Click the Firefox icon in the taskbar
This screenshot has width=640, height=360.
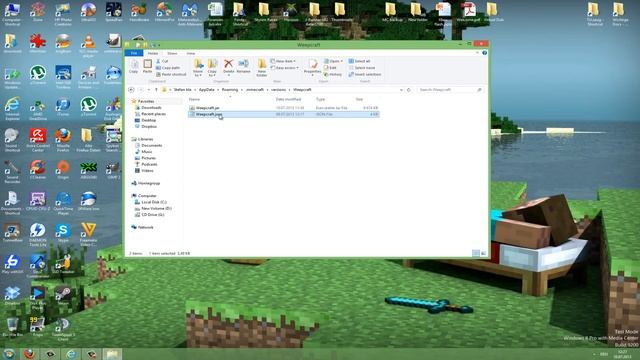click(29, 354)
